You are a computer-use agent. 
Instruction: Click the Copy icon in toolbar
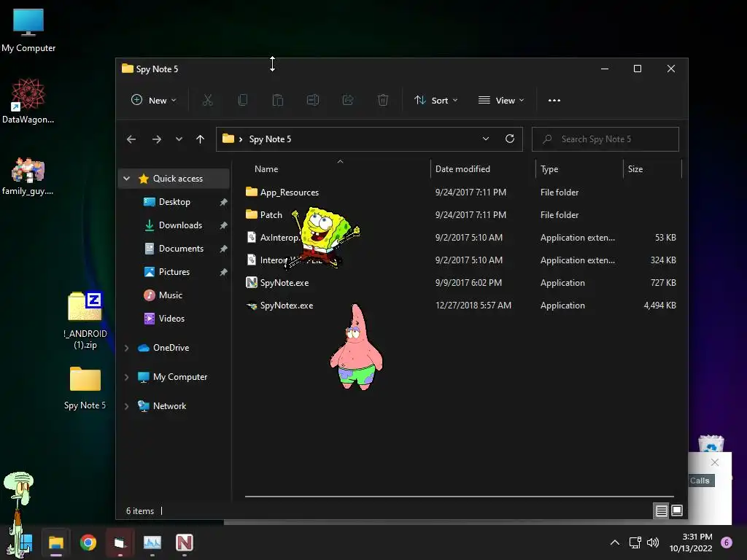point(242,100)
